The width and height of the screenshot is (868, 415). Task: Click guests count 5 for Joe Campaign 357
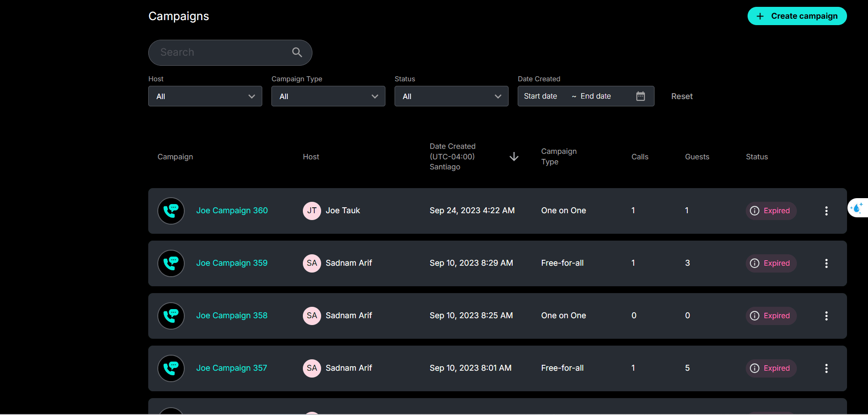pos(687,368)
